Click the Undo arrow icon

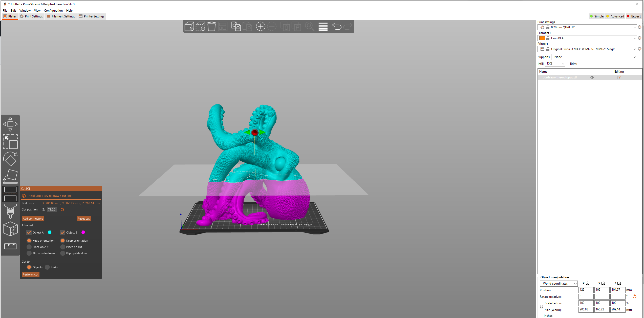coord(337,26)
